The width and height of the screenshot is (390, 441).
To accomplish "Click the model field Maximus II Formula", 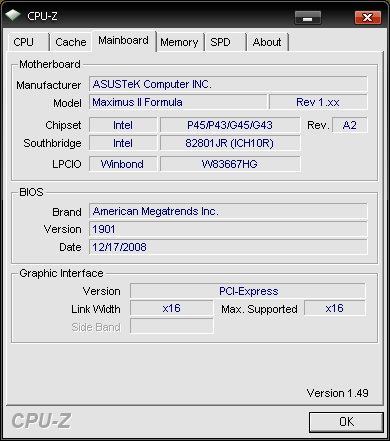I will pos(178,102).
